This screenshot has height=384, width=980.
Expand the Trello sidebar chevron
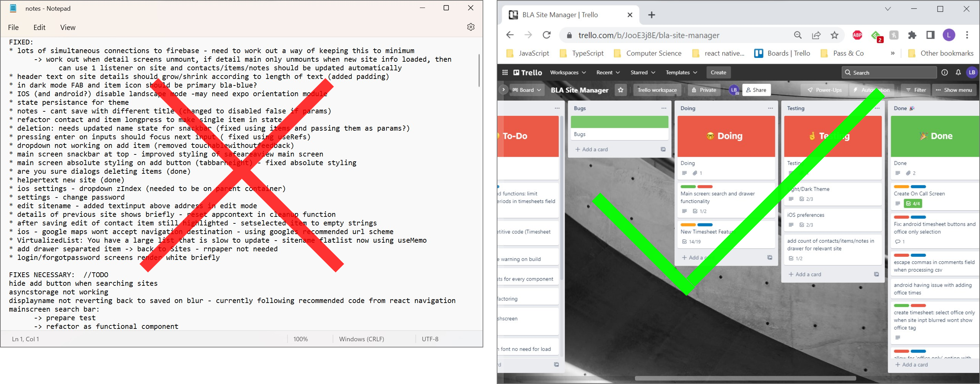(x=503, y=90)
